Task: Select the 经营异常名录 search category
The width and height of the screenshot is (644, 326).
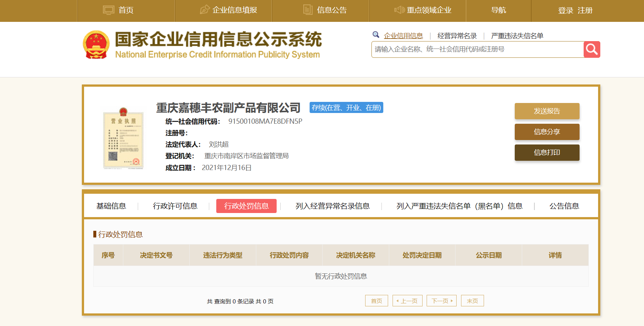Action: click(x=457, y=36)
